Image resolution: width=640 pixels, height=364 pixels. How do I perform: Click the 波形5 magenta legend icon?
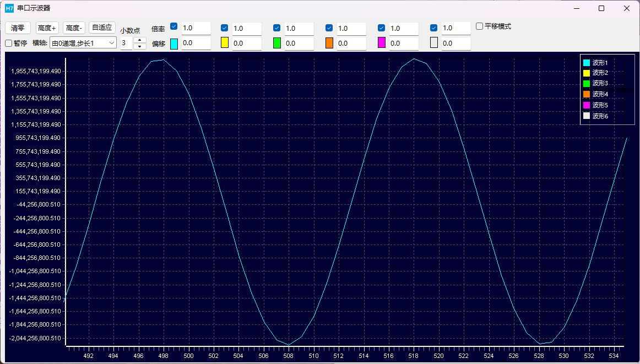[x=587, y=105]
